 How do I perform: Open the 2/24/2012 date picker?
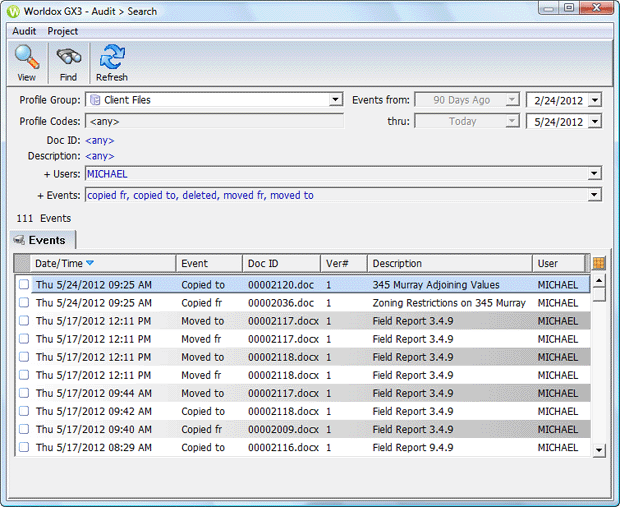pyautogui.click(x=595, y=100)
